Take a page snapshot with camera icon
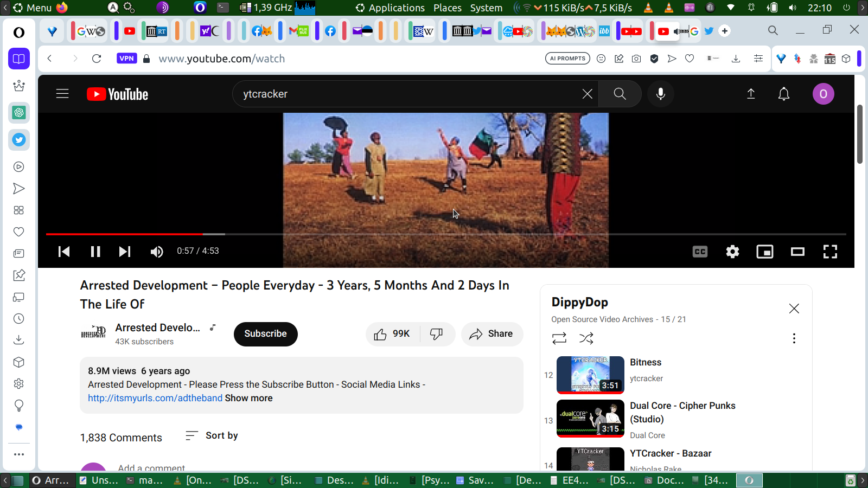 [636, 59]
